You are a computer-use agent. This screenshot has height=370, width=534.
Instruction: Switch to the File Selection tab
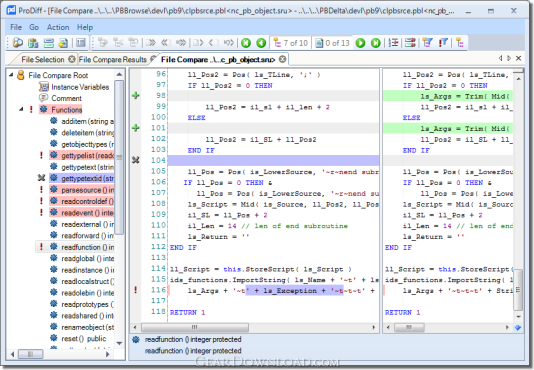coord(43,60)
